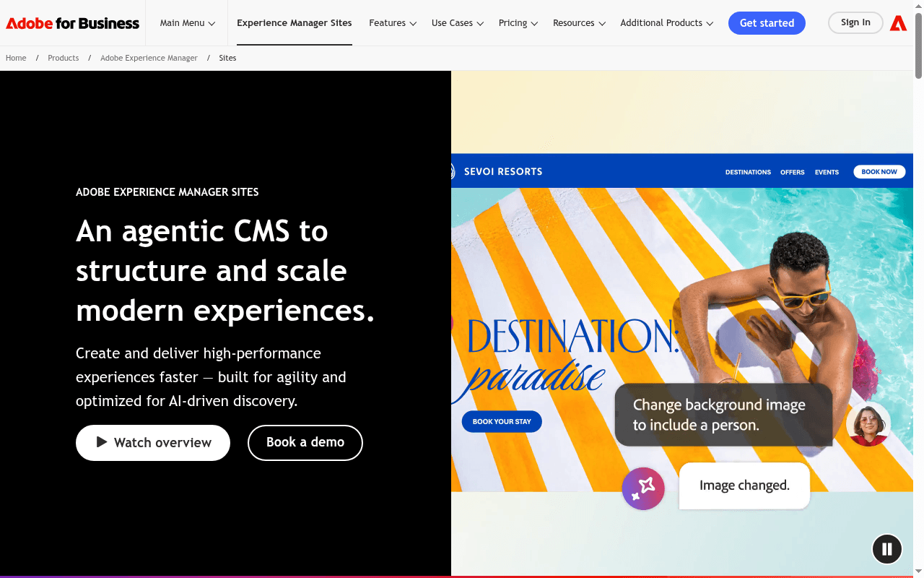Open the Pricing dropdown
This screenshot has width=924, height=578.
tap(518, 23)
